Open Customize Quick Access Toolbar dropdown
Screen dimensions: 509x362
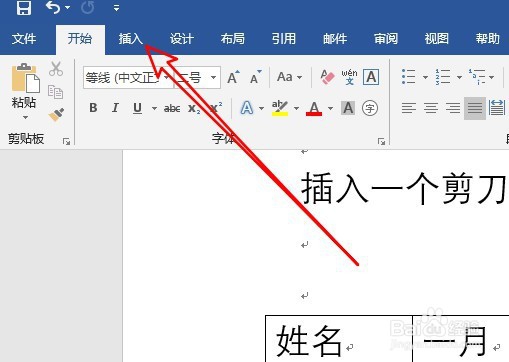(116, 8)
